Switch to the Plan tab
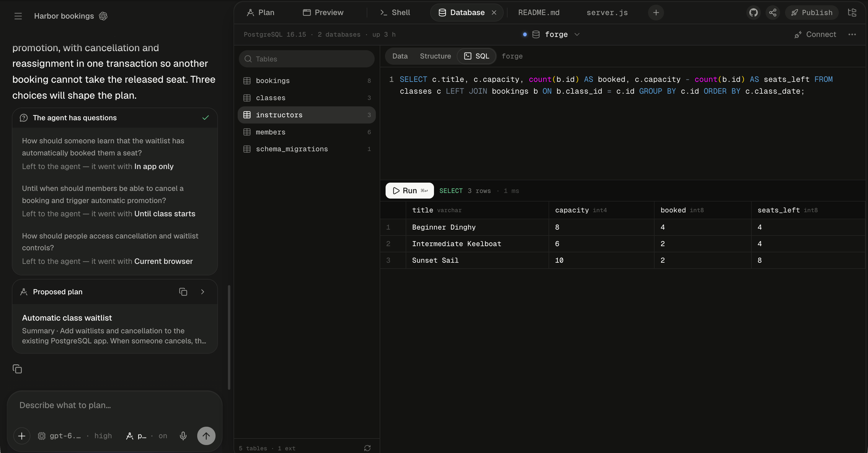 click(260, 12)
